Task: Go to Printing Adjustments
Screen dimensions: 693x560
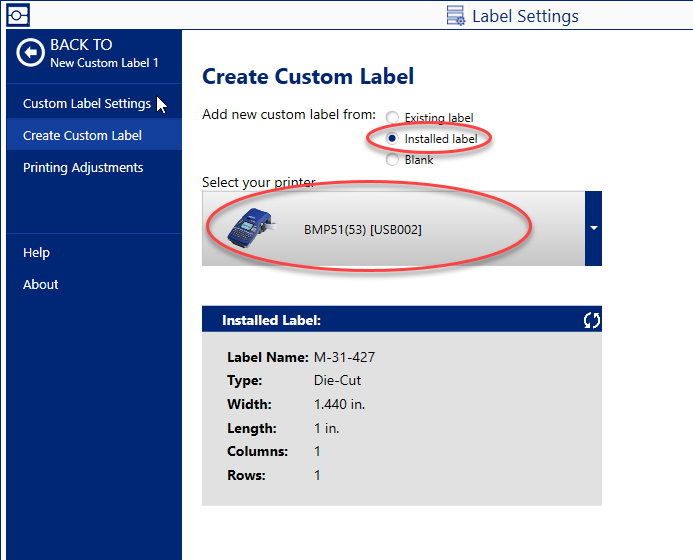Action: [x=83, y=167]
